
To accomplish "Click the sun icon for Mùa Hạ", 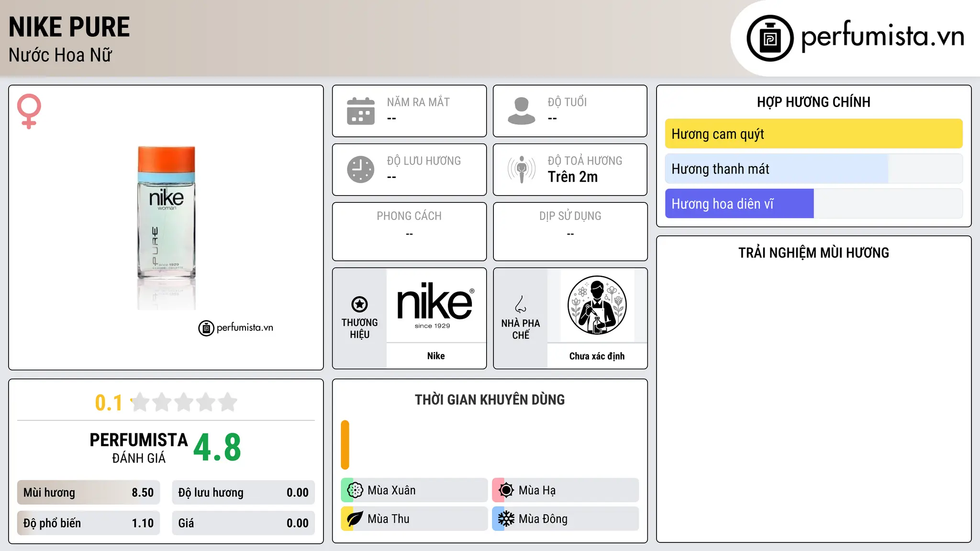I will [x=506, y=490].
